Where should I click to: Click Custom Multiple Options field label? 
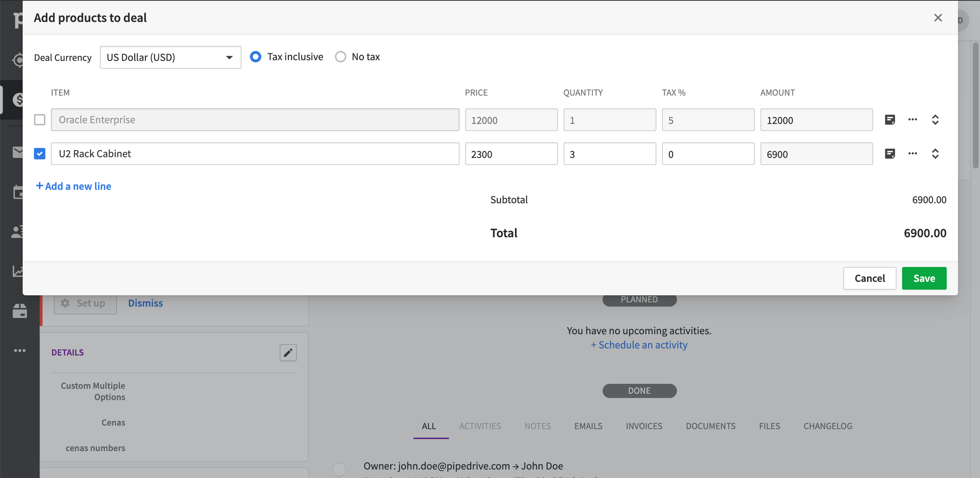click(93, 391)
